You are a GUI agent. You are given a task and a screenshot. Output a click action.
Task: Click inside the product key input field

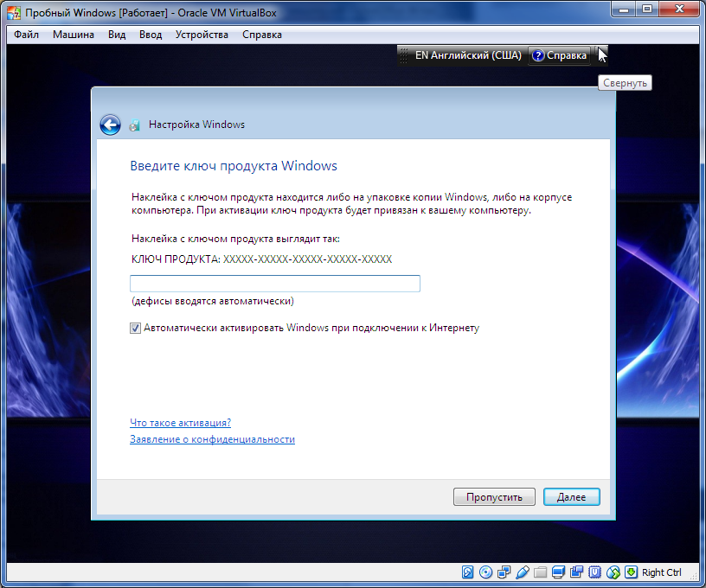[273, 283]
